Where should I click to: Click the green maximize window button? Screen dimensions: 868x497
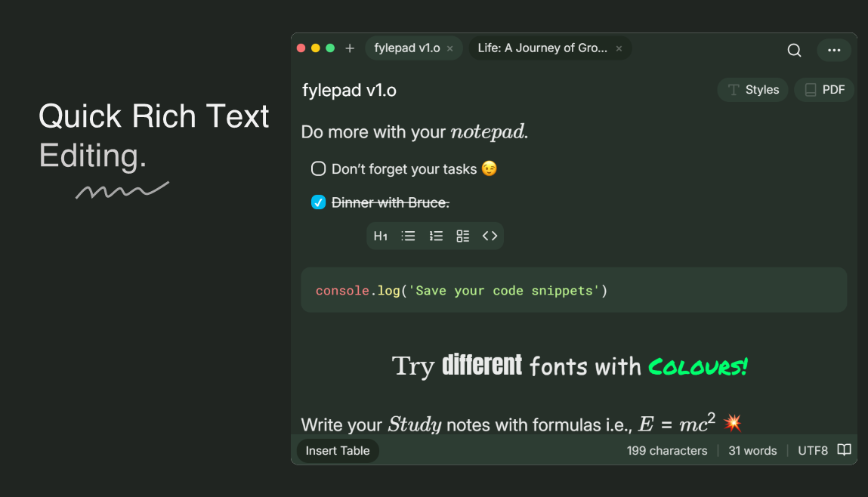(x=330, y=48)
